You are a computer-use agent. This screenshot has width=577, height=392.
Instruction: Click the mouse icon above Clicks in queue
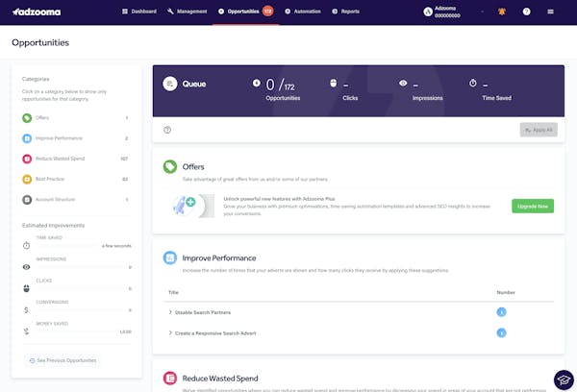tap(333, 83)
